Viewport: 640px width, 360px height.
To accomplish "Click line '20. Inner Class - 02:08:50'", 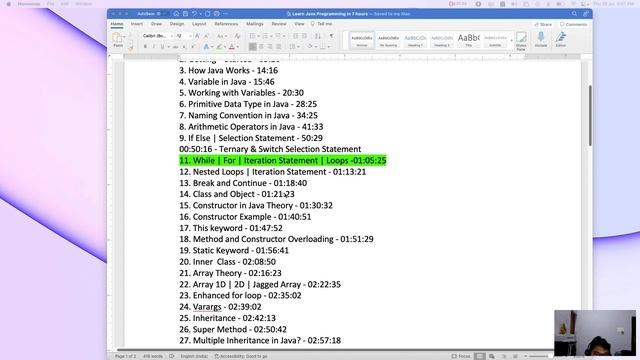I will pyautogui.click(x=227, y=262).
